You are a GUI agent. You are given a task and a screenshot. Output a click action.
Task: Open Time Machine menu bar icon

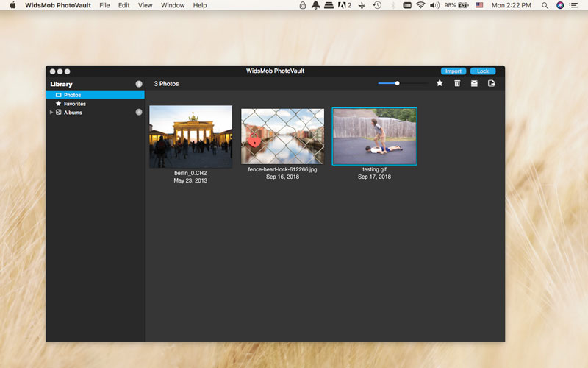point(377,5)
